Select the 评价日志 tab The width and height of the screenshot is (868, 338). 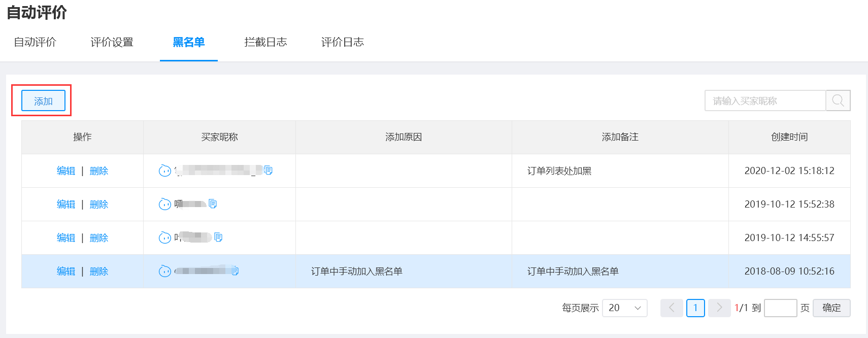click(343, 42)
